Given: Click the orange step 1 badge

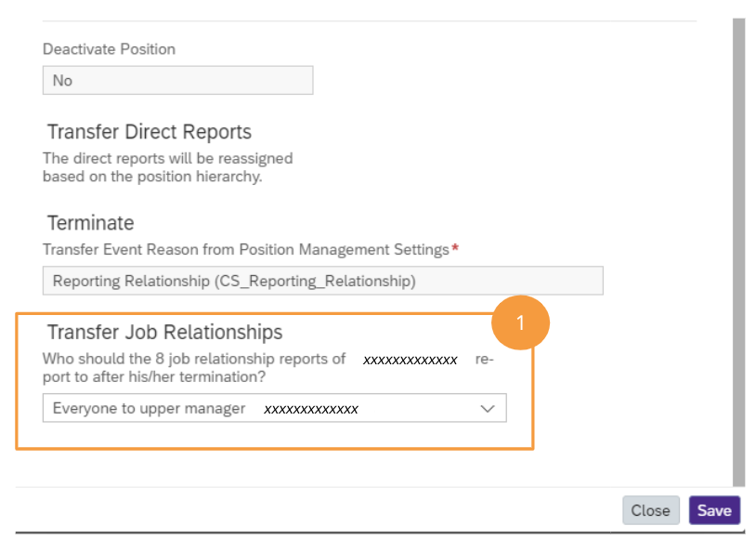Looking at the screenshot, I should tap(520, 322).
